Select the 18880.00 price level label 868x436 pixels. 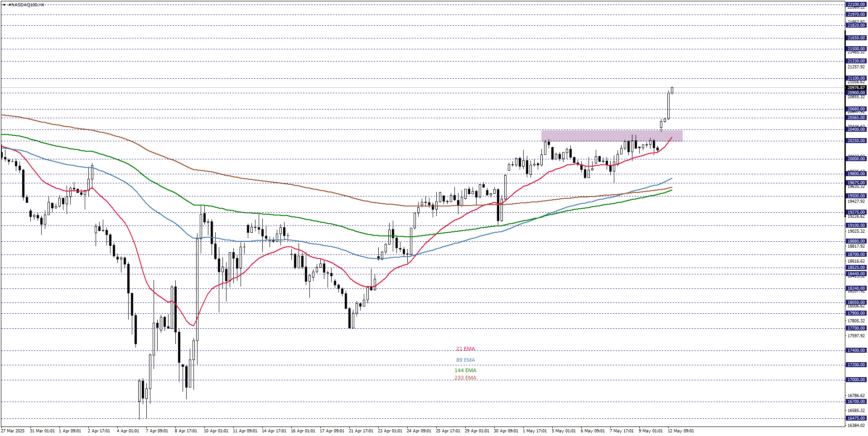(x=856, y=241)
